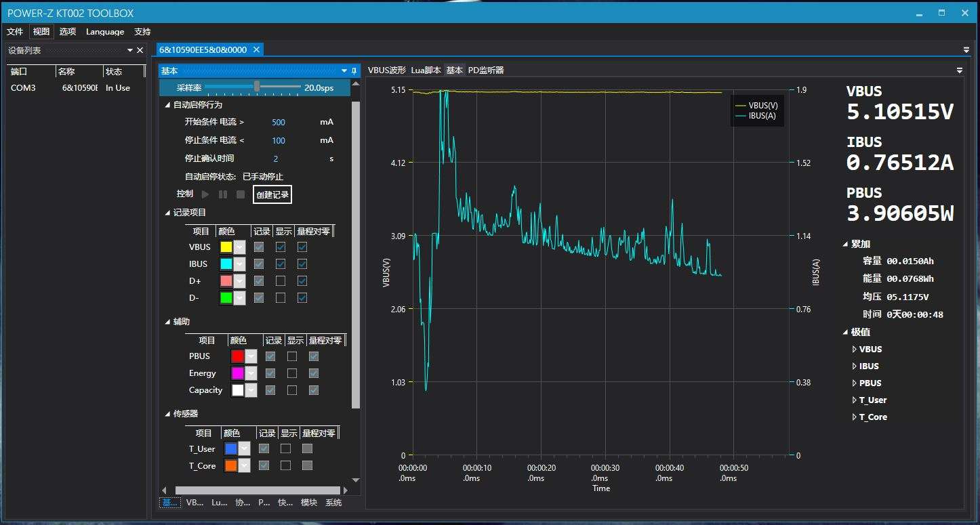Toggle the IBUS 显示 checkbox
The image size is (980, 525).
(x=281, y=264)
